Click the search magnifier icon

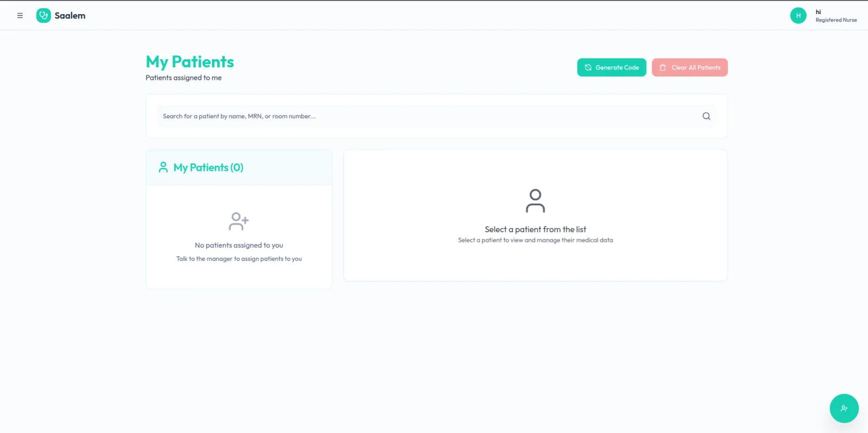pyautogui.click(x=706, y=116)
